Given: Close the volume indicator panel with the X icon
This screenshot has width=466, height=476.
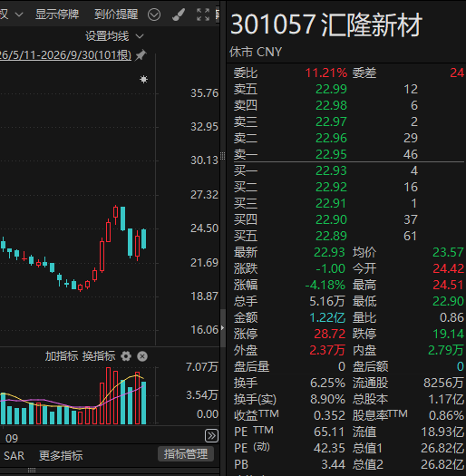Looking at the screenshot, I should pos(142,356).
